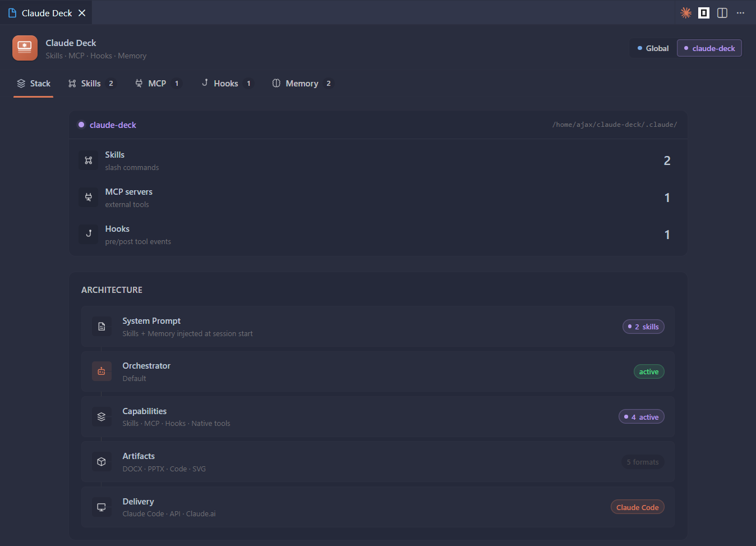Viewport: 756px width, 546px height.
Task: Click the Claude Deck app logo icon
Action: pos(25,48)
